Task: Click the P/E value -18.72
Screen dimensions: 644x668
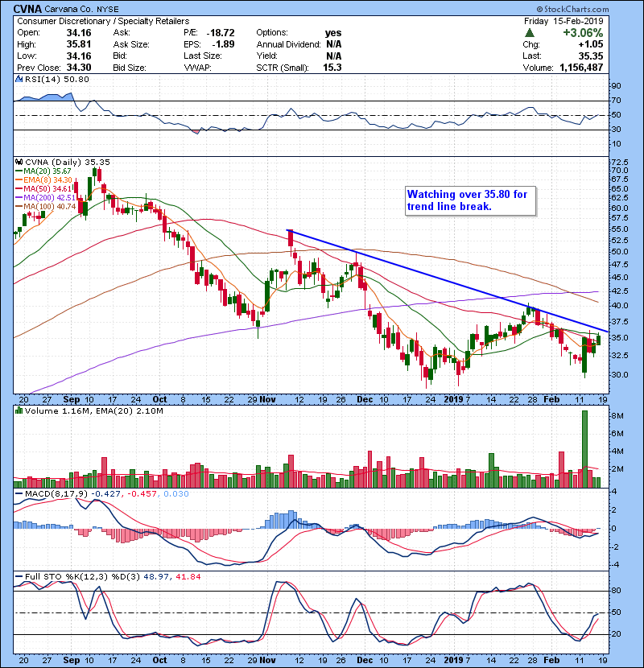Action: click(x=221, y=33)
